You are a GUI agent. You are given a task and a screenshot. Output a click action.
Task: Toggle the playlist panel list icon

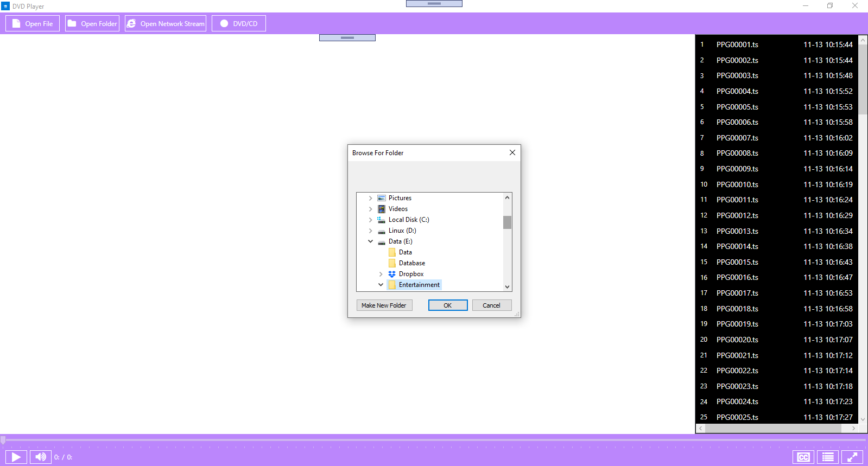tap(828, 457)
